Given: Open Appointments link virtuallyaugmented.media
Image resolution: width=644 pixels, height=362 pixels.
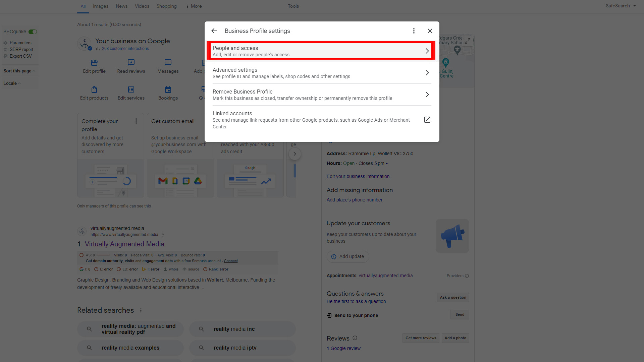Looking at the screenshot, I should [386, 276].
